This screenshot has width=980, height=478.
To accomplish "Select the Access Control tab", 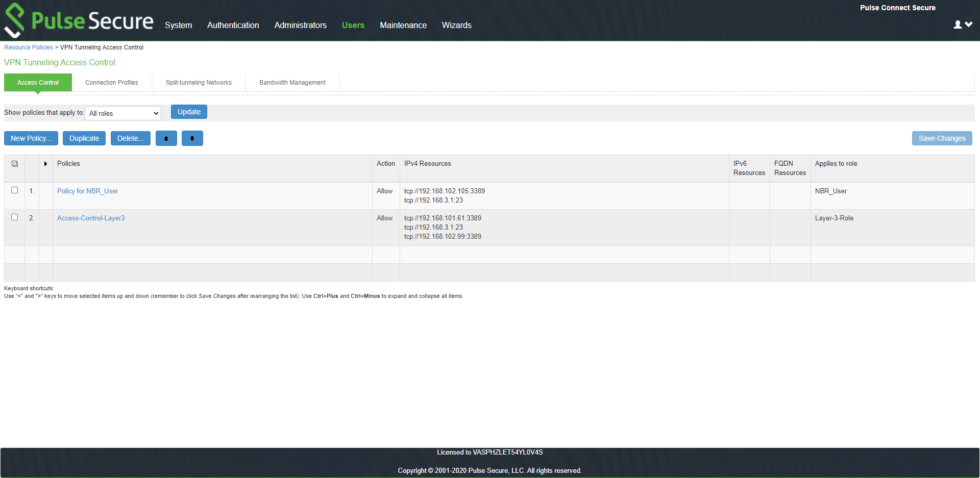I will 38,83.
